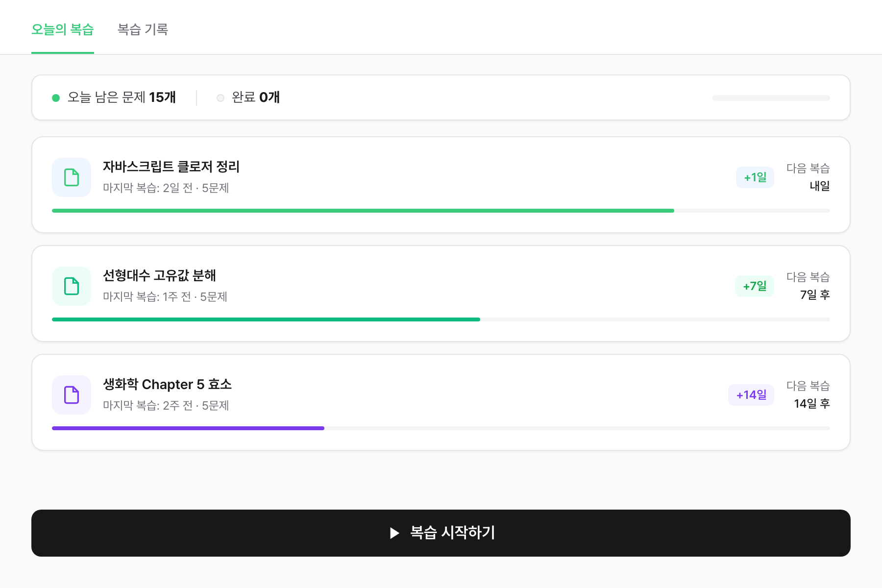
Task: Click the green dot beside 오늘 남은 문제
Action: pyautogui.click(x=56, y=98)
